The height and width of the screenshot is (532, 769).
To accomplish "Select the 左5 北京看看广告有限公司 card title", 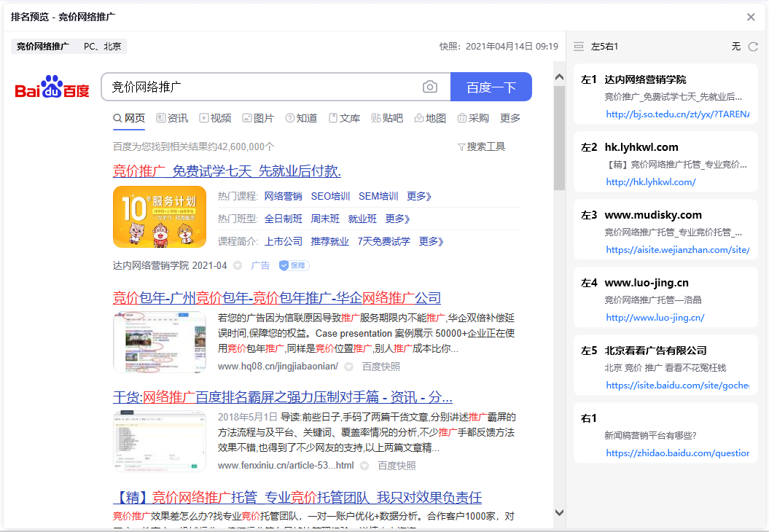I will click(x=655, y=351).
